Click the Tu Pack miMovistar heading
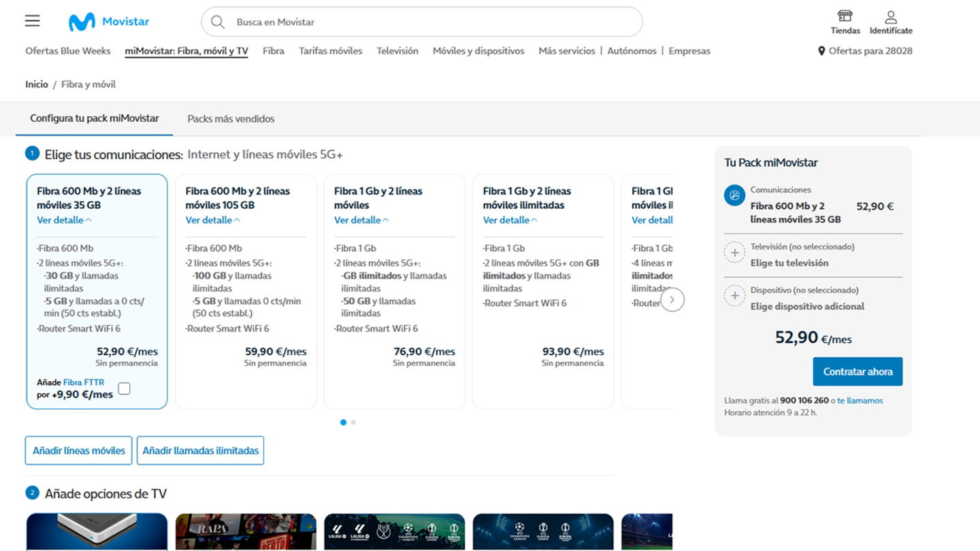 pos(771,163)
